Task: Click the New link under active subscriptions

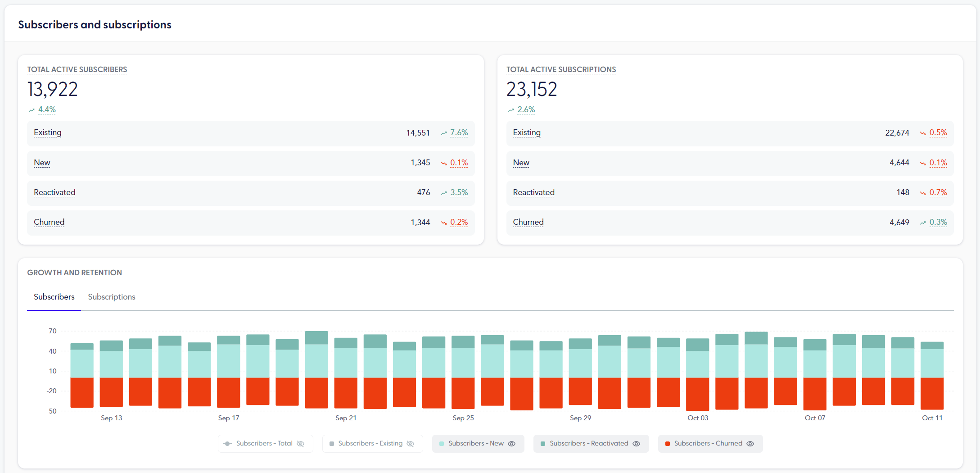Action: (521, 163)
